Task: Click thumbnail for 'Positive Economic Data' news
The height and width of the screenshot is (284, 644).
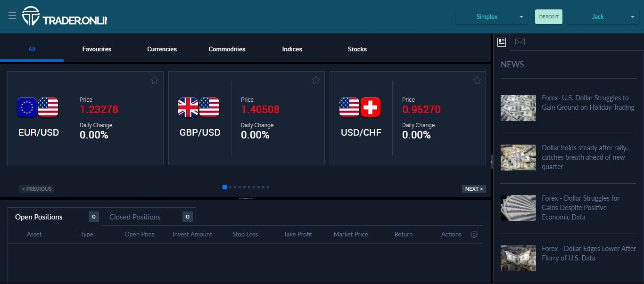Action: coord(518,208)
